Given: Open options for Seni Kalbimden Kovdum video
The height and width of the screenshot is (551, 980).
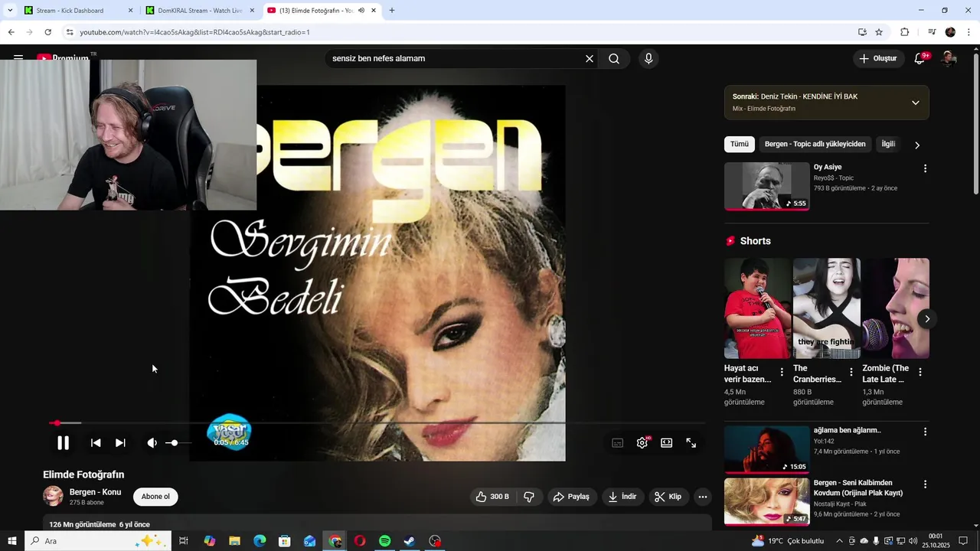Looking at the screenshot, I should [x=925, y=484].
